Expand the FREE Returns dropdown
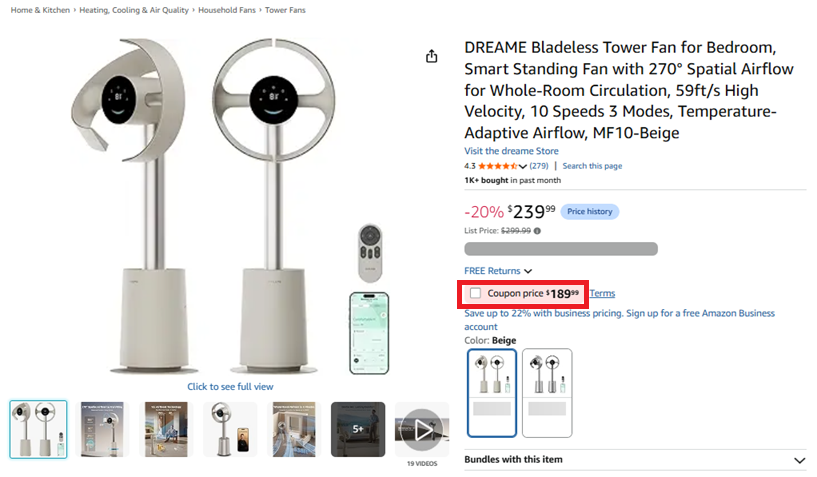Screen dimensions: 817x477 click(498, 271)
